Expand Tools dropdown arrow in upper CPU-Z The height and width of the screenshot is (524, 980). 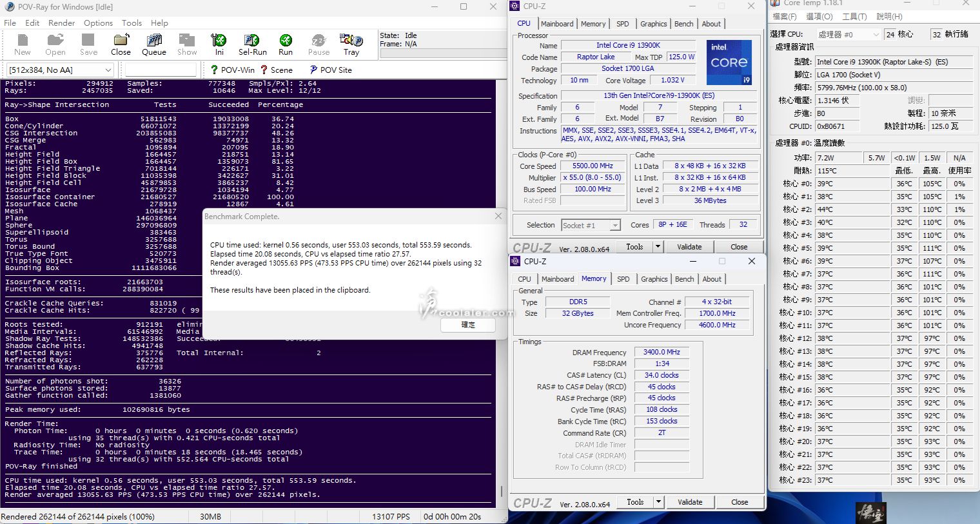658,247
